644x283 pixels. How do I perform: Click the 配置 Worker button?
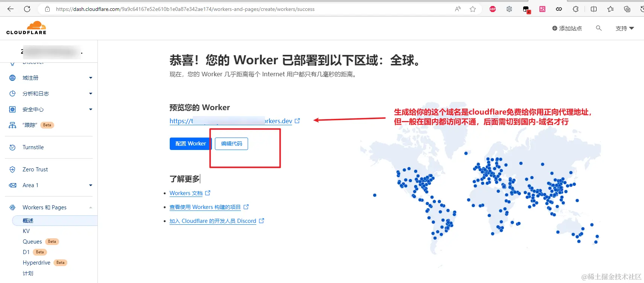tap(190, 144)
